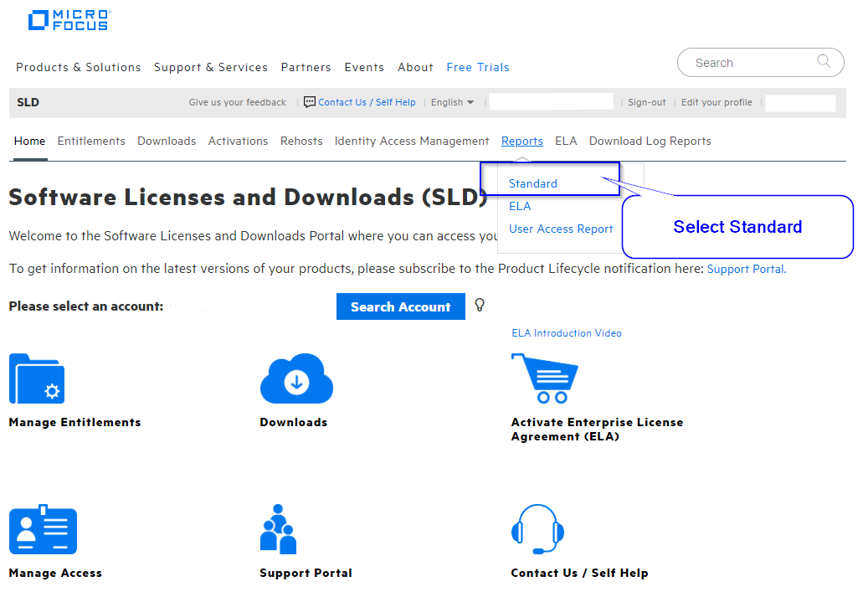Image resolution: width=868 pixels, height=597 pixels.
Task: Click the Downloads cloud icon
Action: [296, 378]
